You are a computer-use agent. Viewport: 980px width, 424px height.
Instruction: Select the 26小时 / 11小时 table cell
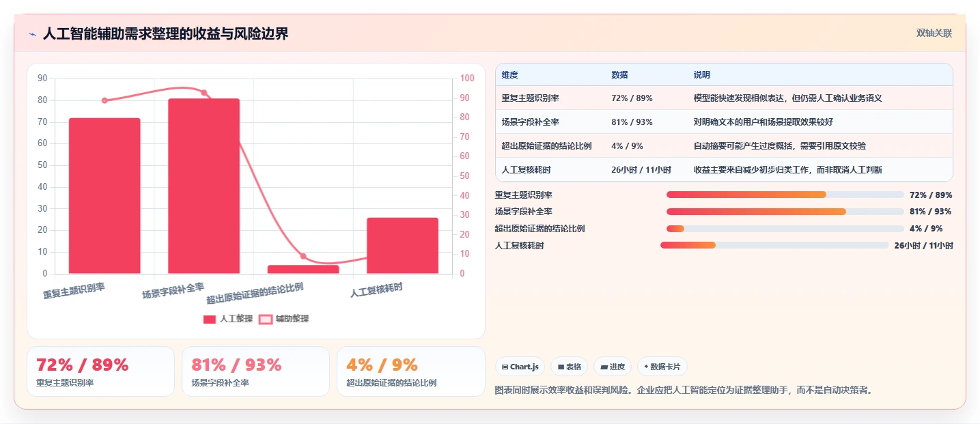[641, 170]
